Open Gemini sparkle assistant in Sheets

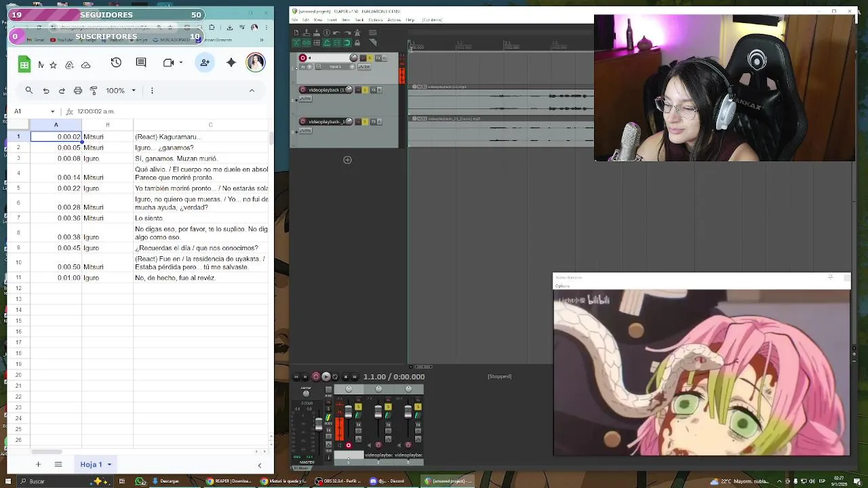click(x=231, y=62)
